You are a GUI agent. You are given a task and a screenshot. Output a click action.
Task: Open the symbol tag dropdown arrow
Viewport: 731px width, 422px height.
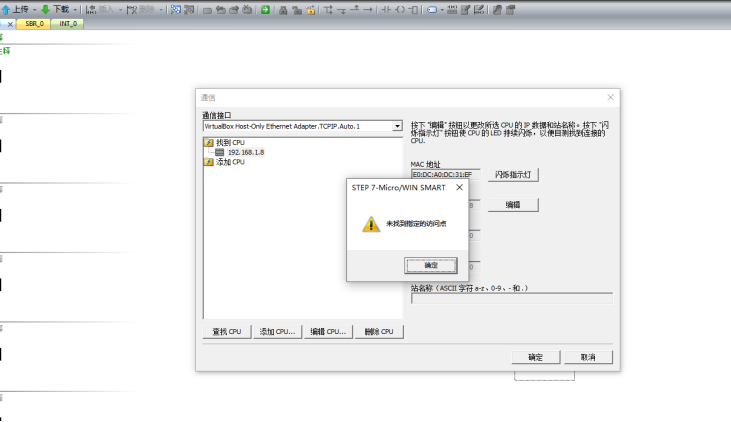(441, 10)
